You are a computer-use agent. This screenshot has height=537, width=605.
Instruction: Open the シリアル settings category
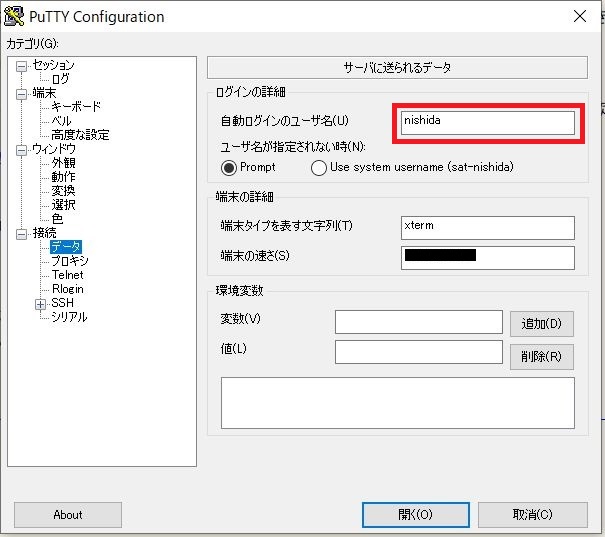69,317
